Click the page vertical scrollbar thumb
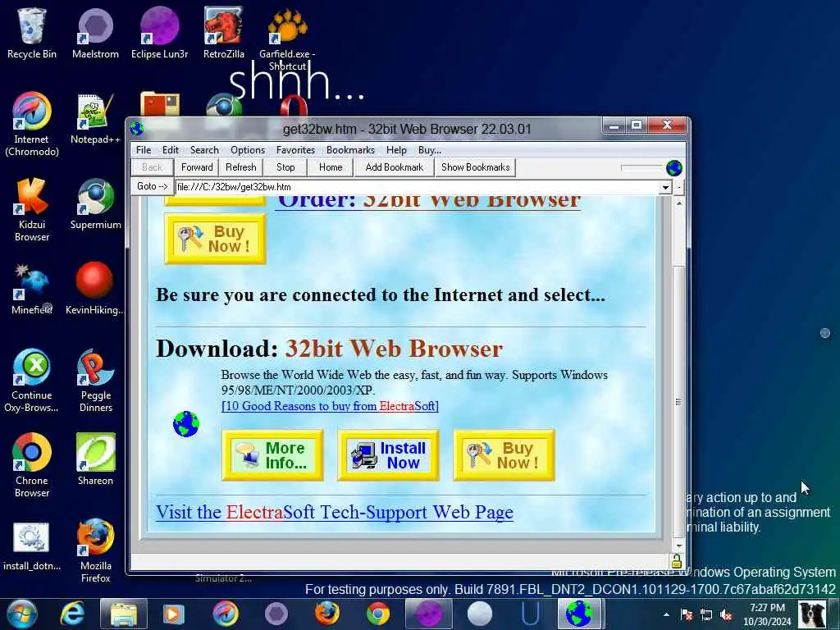 point(678,400)
